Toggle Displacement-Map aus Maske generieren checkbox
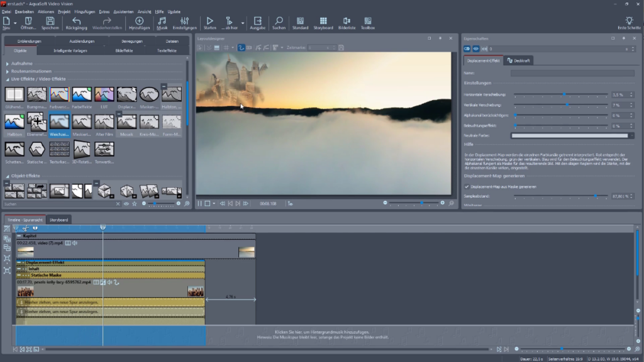Image resolution: width=644 pixels, height=362 pixels. point(467,186)
